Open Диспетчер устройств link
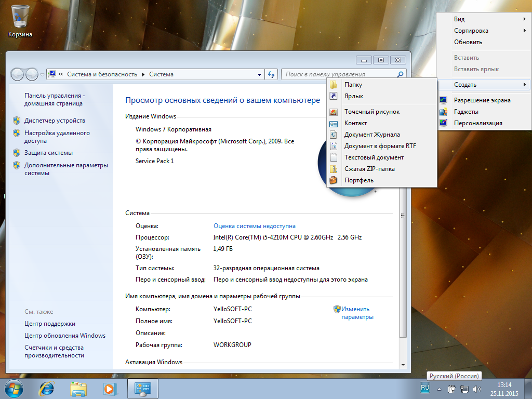The image size is (532, 399). coord(55,121)
